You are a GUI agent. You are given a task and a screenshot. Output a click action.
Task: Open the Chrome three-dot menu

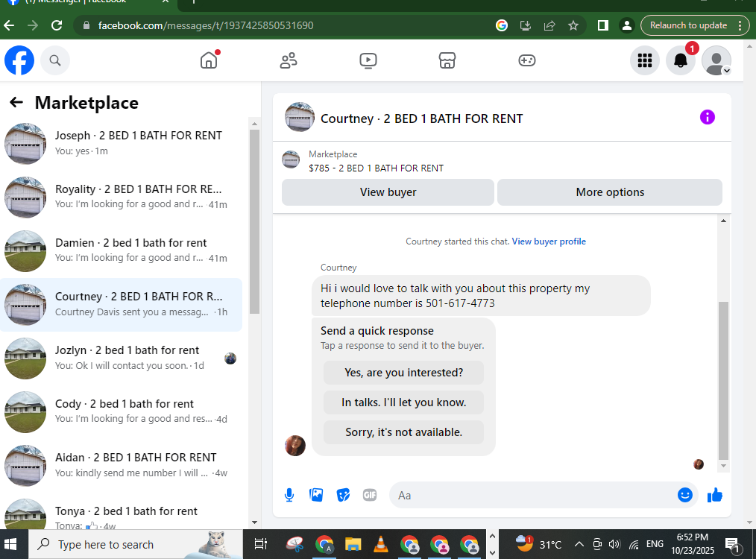pos(740,25)
